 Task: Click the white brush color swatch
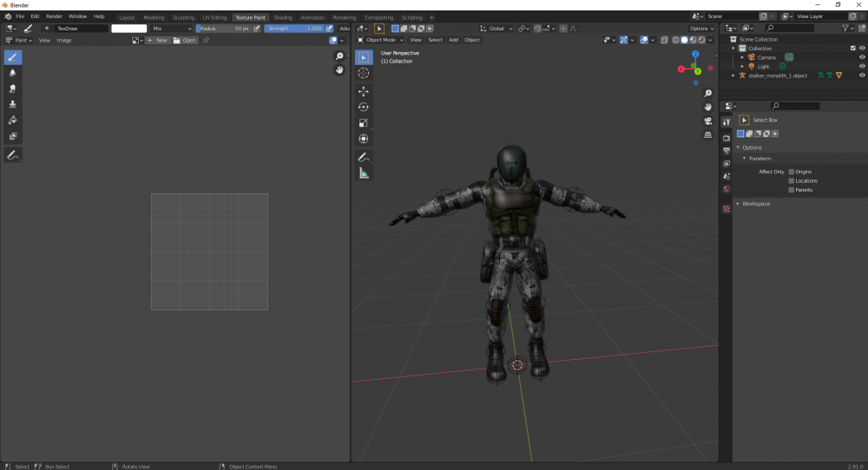coord(129,29)
